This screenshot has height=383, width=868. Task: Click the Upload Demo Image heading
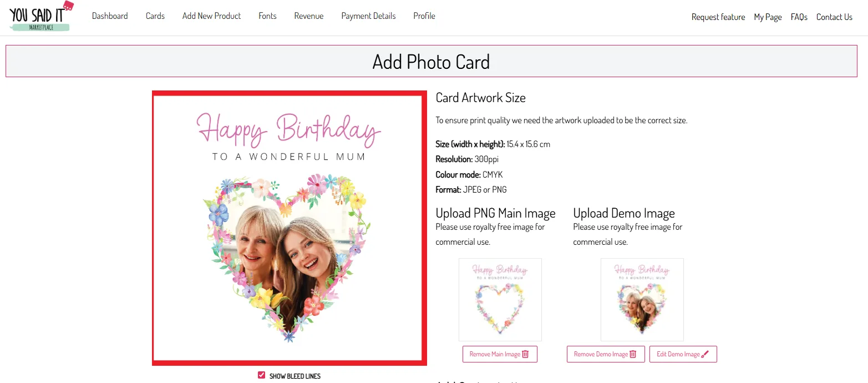click(x=624, y=214)
